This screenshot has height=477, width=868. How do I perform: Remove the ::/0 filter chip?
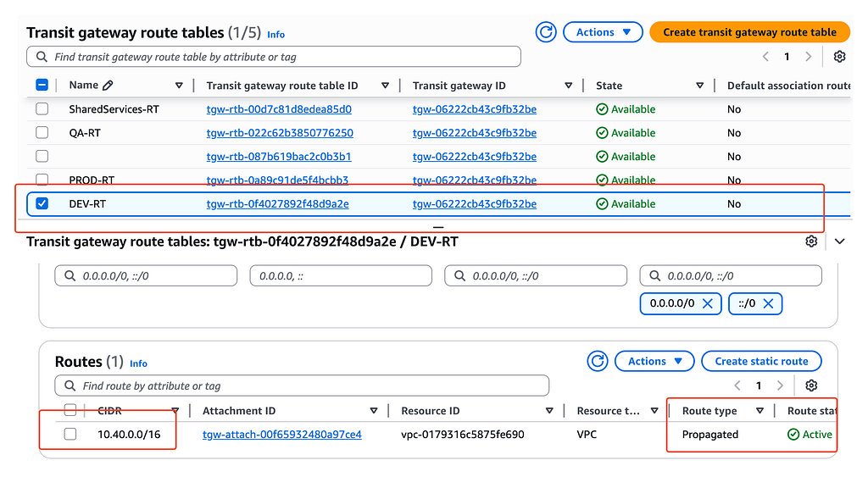[x=768, y=303]
